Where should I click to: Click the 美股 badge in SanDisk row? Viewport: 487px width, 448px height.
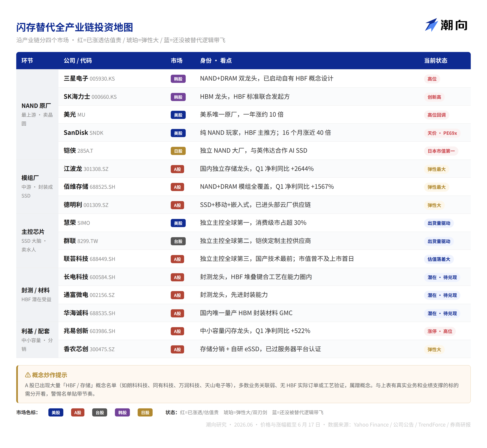pyautogui.click(x=178, y=133)
